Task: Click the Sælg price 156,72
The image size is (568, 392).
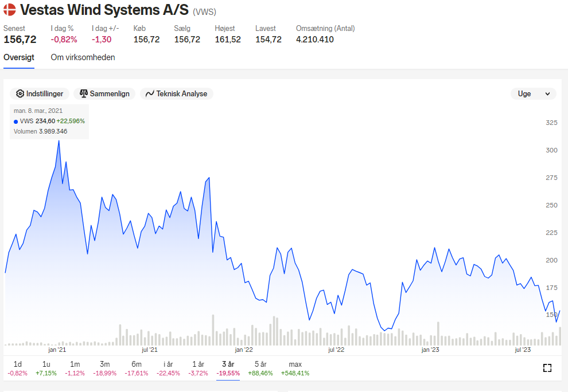Action: [187, 40]
